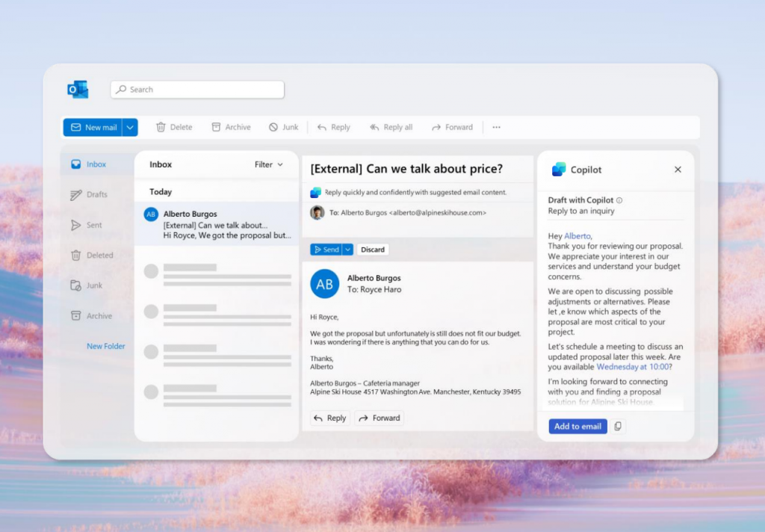Open the Deleted folder
The width and height of the screenshot is (765, 532).
point(92,256)
